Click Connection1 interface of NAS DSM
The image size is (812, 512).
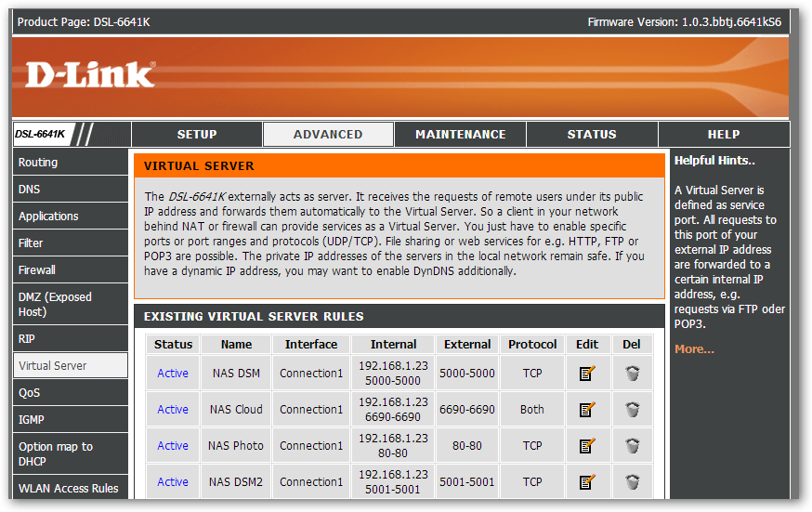[x=310, y=374]
